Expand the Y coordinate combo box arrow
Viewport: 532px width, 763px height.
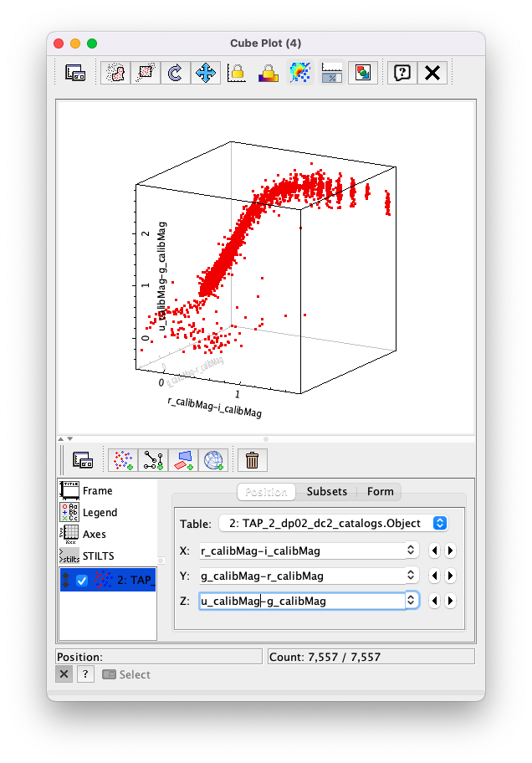point(412,576)
